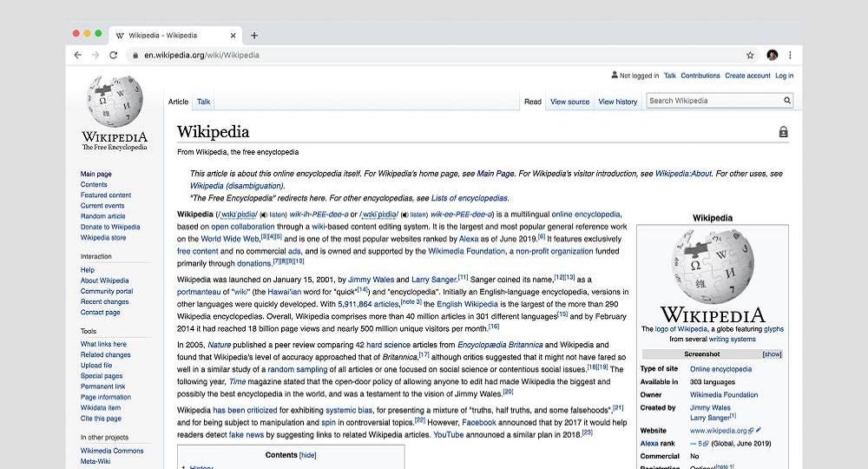This screenshot has height=469, width=868.
Task: Click the Alexa rank label link
Action: (657, 443)
